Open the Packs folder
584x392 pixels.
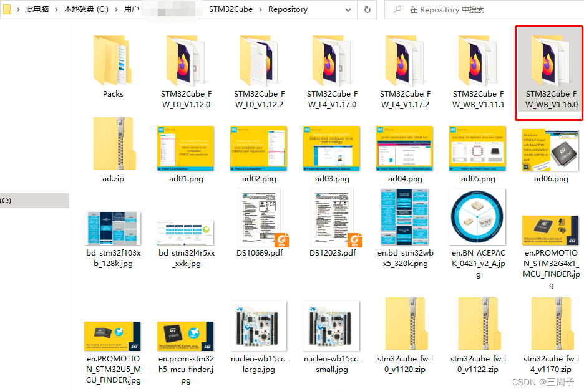pos(113,66)
